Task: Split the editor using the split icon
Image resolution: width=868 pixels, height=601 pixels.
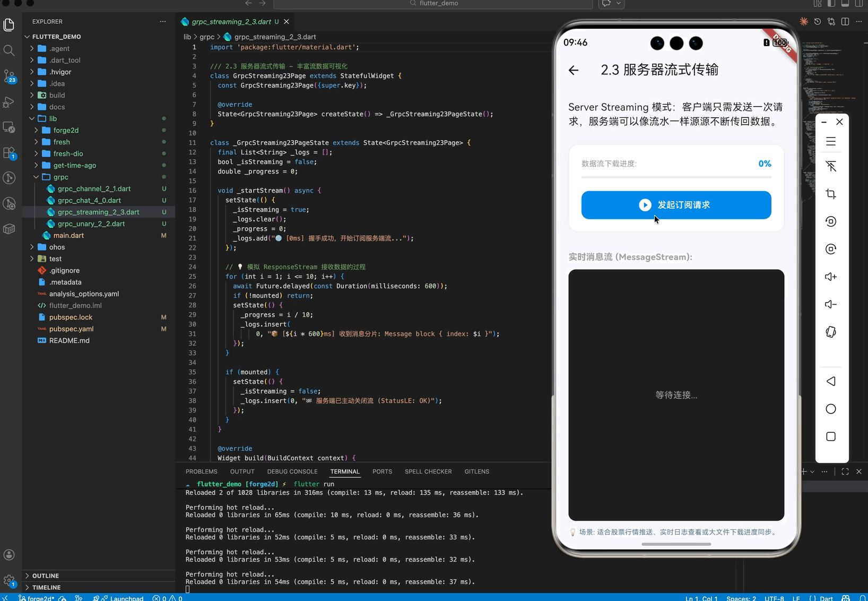Action: pos(845,22)
